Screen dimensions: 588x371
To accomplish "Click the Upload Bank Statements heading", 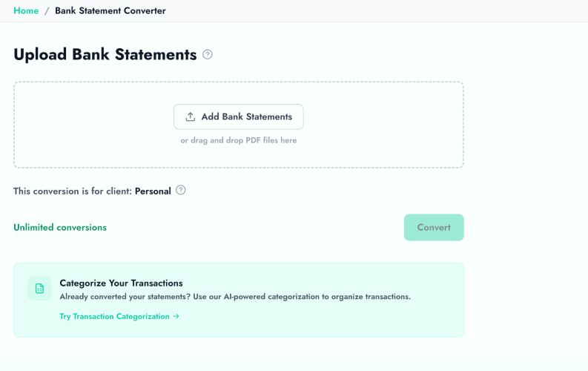I will (105, 55).
